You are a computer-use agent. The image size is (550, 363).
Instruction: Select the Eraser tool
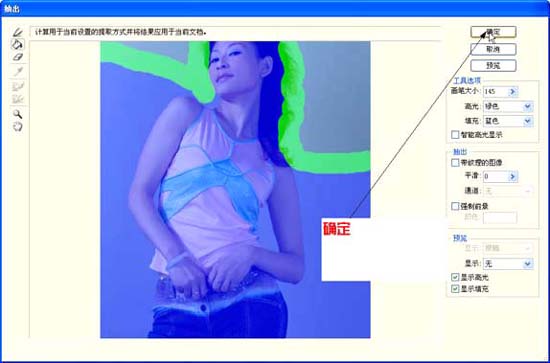[18, 57]
